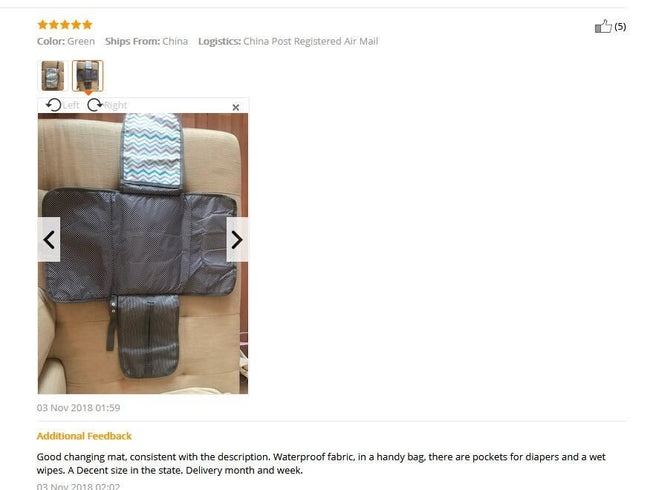Click the Additional Feedback heading
The image size is (650, 490).
[x=84, y=436]
